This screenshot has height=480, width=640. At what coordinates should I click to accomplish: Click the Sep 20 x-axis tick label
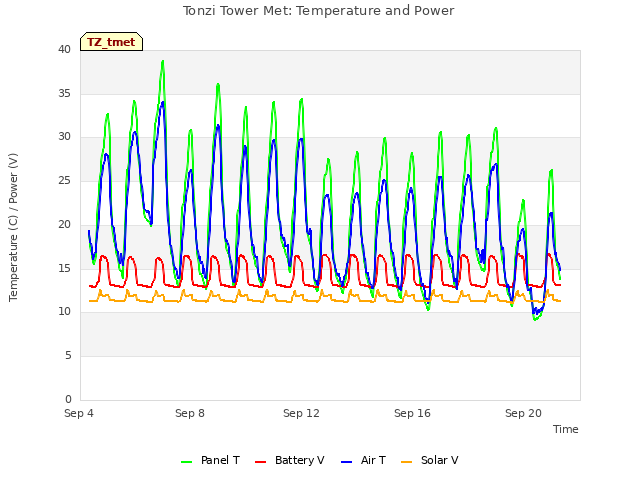[x=523, y=413]
